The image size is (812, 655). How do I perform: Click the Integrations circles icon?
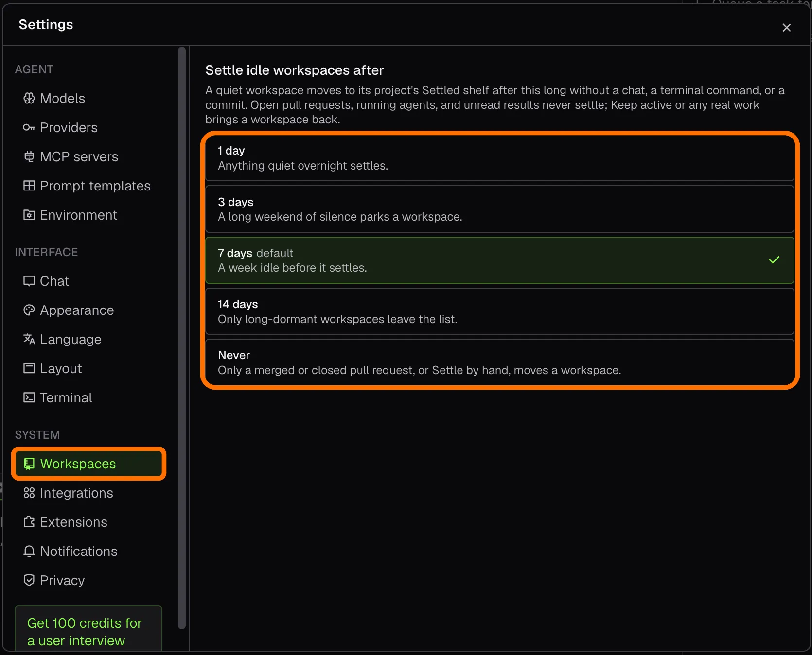[x=29, y=493]
